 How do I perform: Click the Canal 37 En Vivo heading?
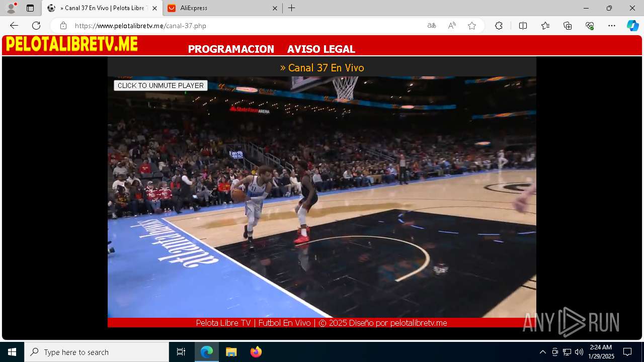click(x=322, y=67)
